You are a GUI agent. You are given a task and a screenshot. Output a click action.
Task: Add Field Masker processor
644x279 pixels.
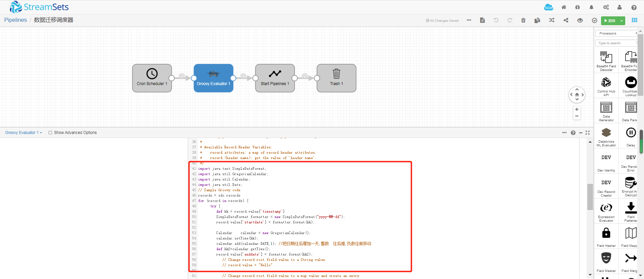pyautogui.click(x=606, y=262)
